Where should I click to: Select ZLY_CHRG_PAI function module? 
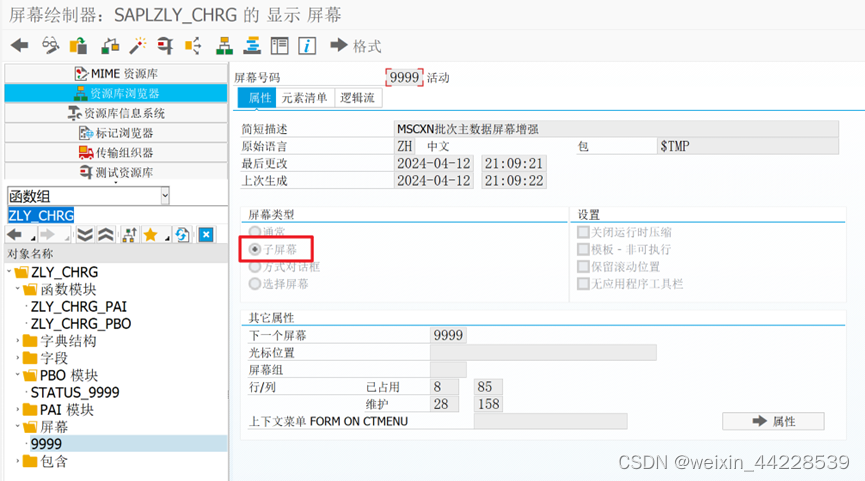tap(79, 306)
